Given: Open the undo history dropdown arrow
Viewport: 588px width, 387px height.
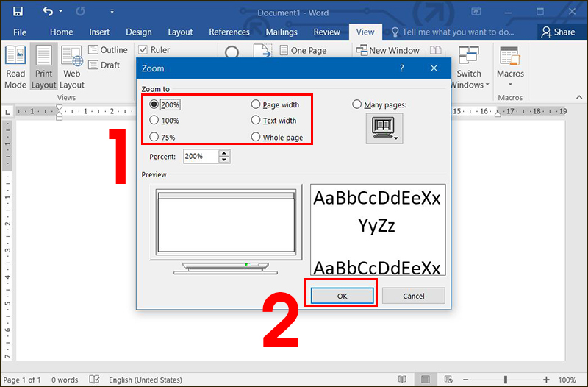Looking at the screenshot, I should pos(61,12).
